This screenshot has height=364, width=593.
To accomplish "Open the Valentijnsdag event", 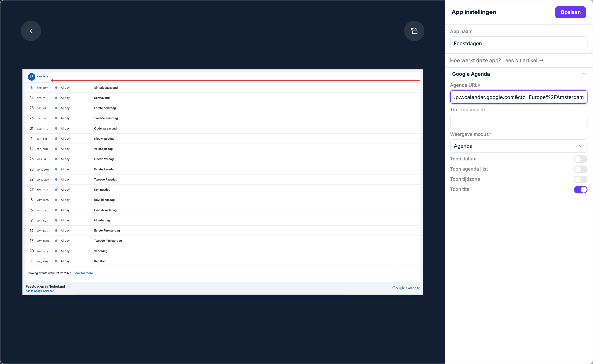I will [103, 149].
